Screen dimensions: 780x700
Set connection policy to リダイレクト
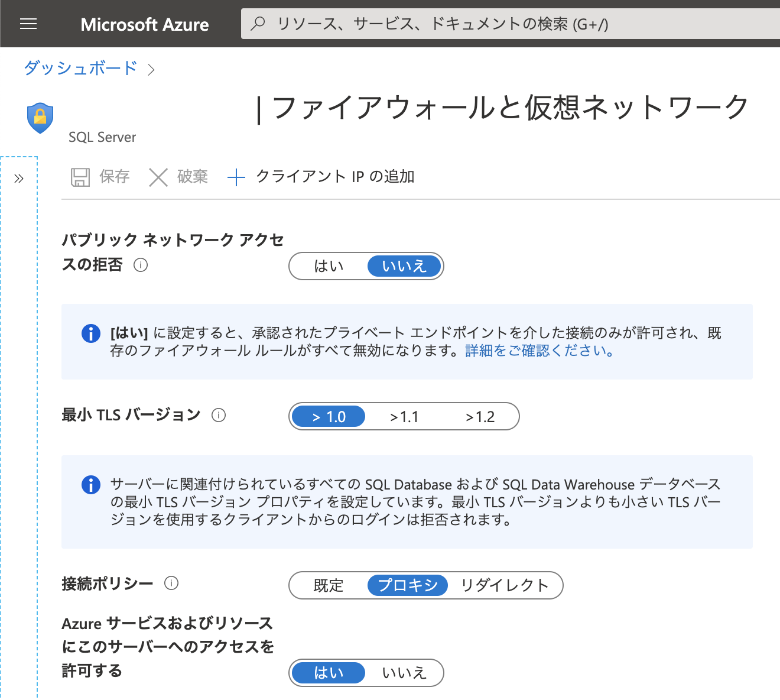(505, 585)
